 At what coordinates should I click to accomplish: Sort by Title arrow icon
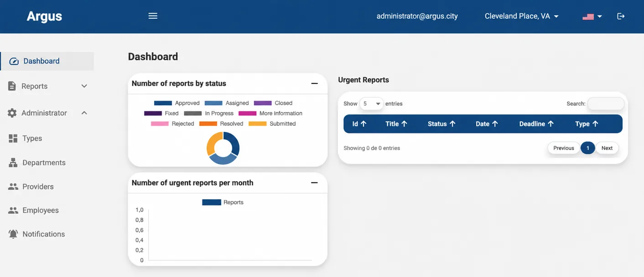(404, 124)
